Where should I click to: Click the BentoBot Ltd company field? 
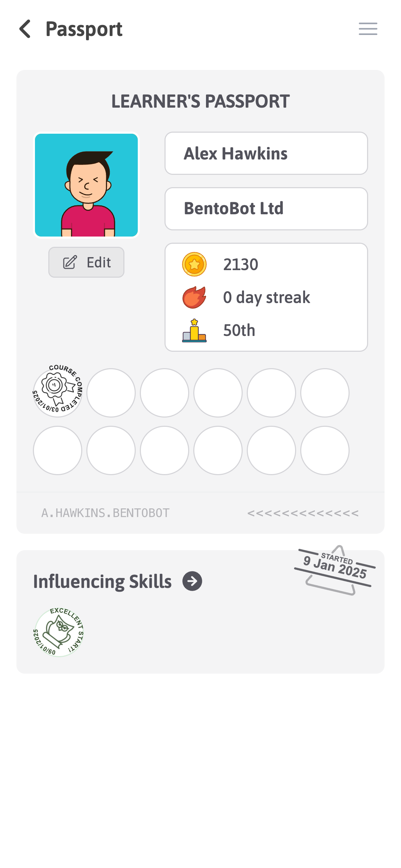point(266,209)
